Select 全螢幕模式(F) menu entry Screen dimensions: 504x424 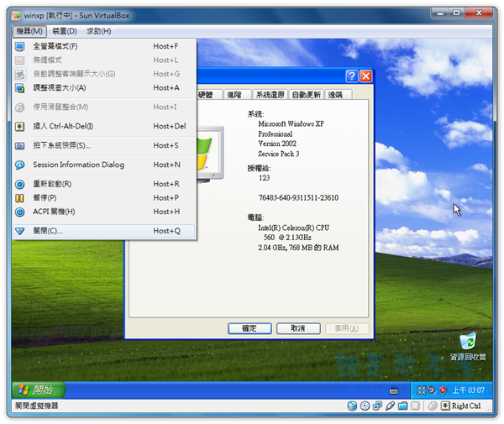(104, 46)
